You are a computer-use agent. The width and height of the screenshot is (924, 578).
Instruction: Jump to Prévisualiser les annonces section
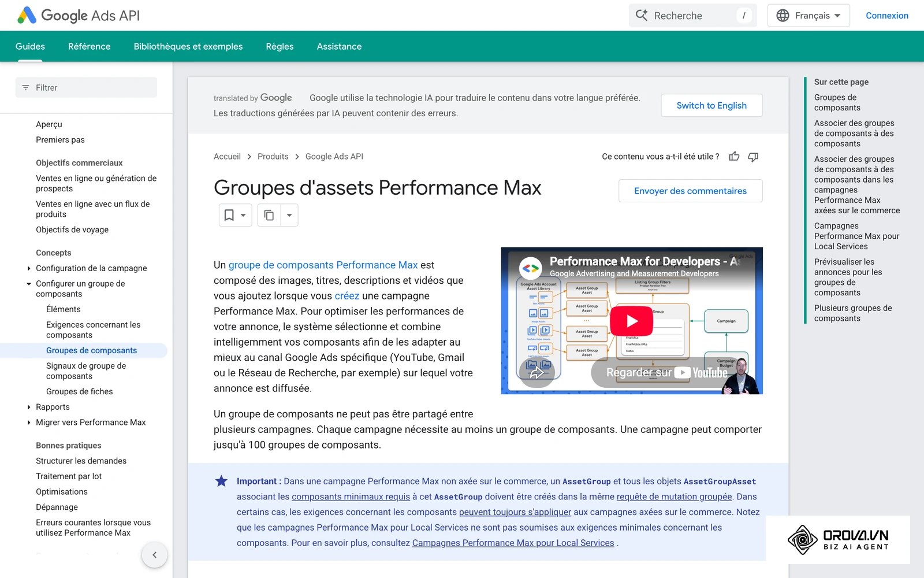pyautogui.click(x=848, y=277)
